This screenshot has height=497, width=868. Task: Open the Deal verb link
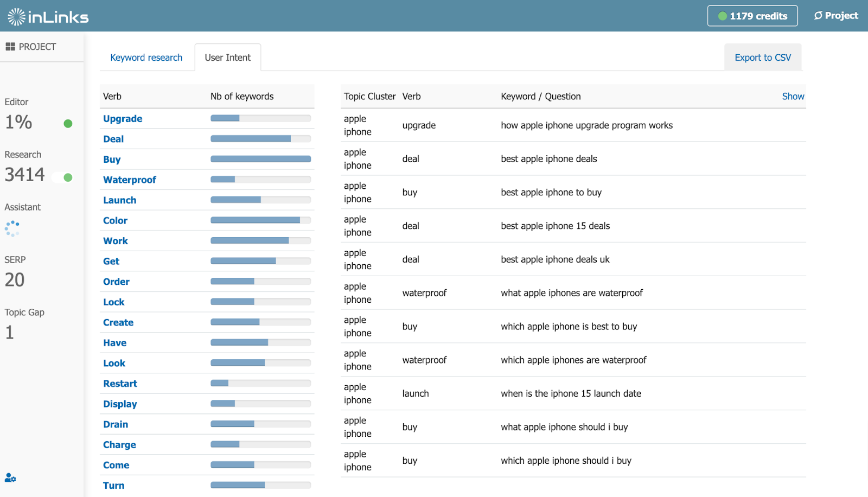pyautogui.click(x=113, y=139)
